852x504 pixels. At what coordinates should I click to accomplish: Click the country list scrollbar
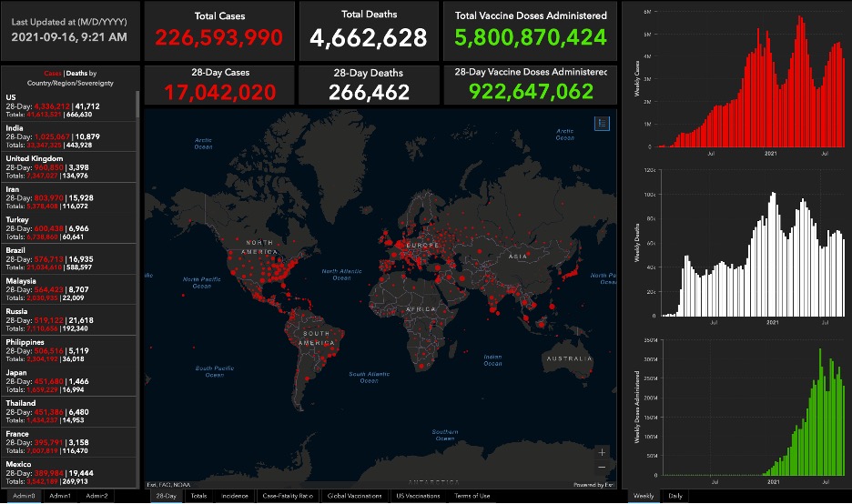138,105
